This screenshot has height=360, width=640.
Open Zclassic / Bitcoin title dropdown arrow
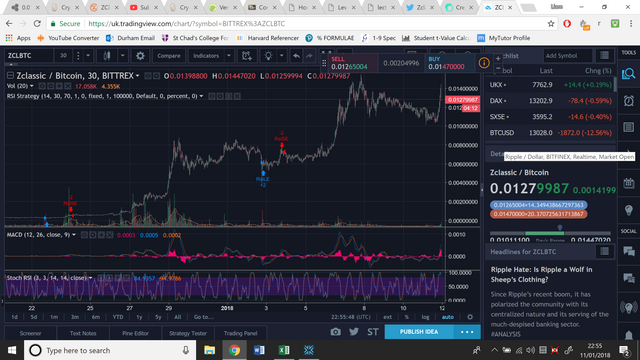[138, 76]
